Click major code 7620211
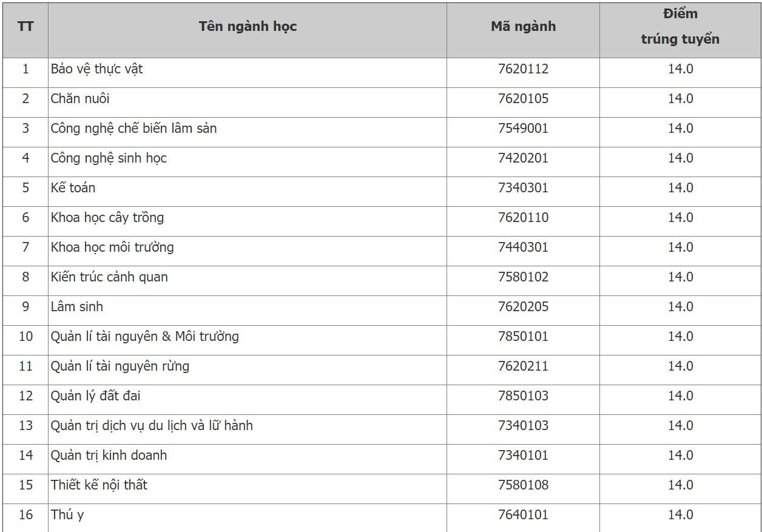This screenshot has width=762, height=532. 523,366
